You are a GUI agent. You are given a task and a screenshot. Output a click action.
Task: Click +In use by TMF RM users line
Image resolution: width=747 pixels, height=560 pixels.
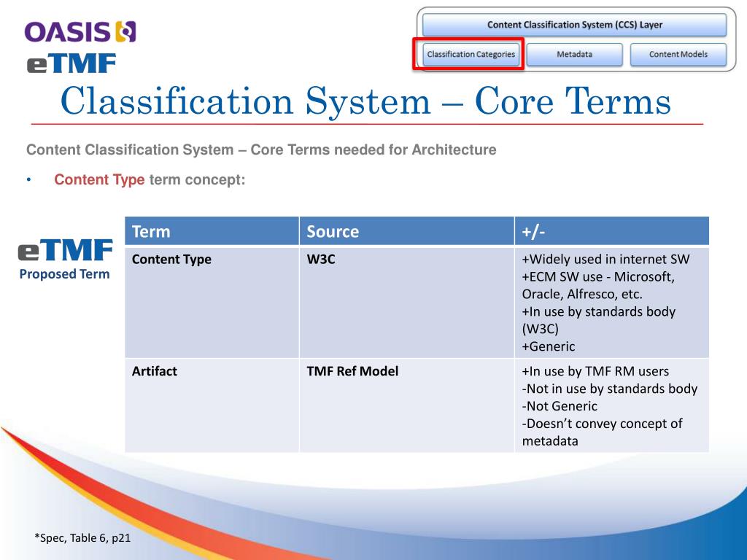[595, 371]
